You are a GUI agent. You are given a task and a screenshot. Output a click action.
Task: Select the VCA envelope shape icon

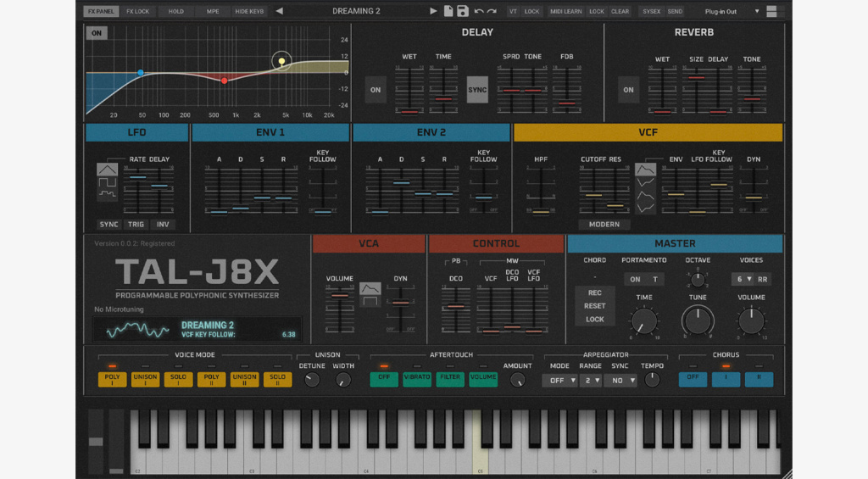(x=370, y=288)
